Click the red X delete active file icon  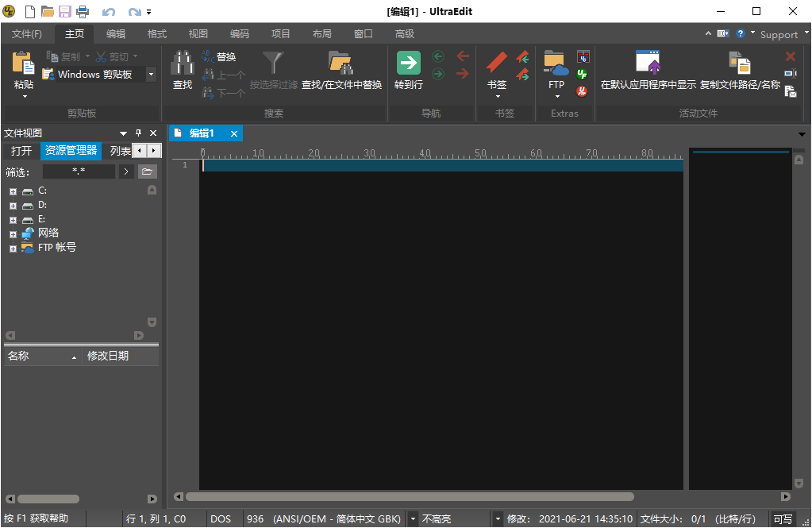(791, 56)
